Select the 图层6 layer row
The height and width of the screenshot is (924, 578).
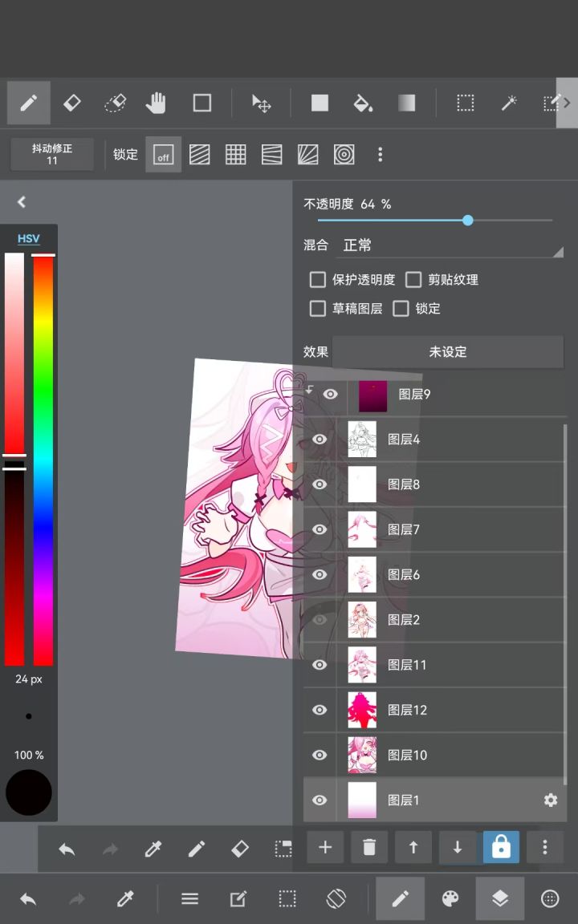click(x=433, y=574)
